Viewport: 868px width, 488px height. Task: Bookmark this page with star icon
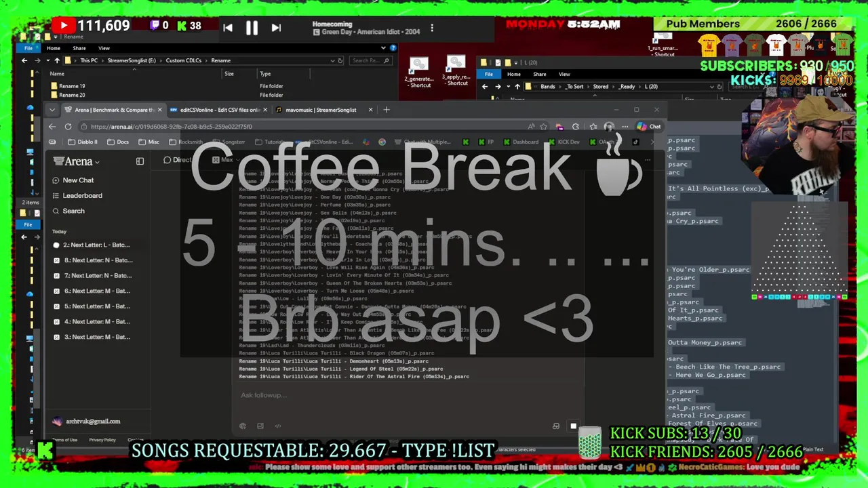click(x=543, y=127)
